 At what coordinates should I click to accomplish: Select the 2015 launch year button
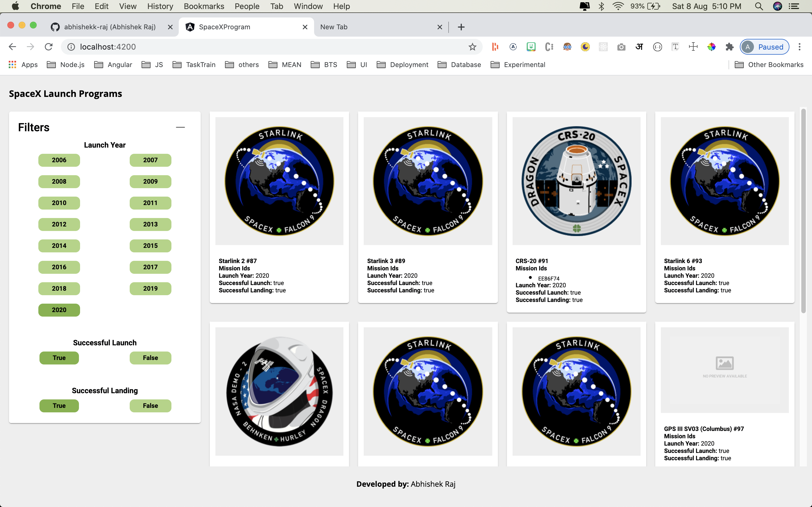[150, 246]
